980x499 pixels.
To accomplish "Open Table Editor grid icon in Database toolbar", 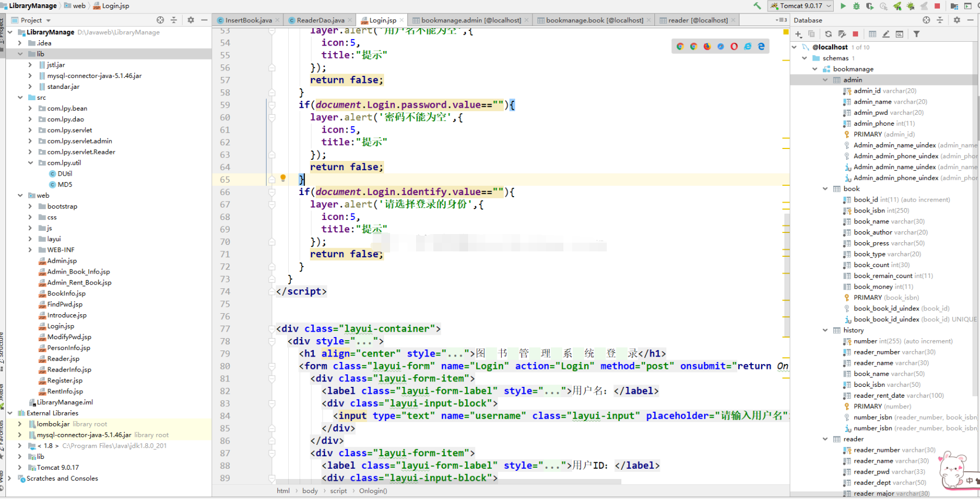I will coord(872,34).
